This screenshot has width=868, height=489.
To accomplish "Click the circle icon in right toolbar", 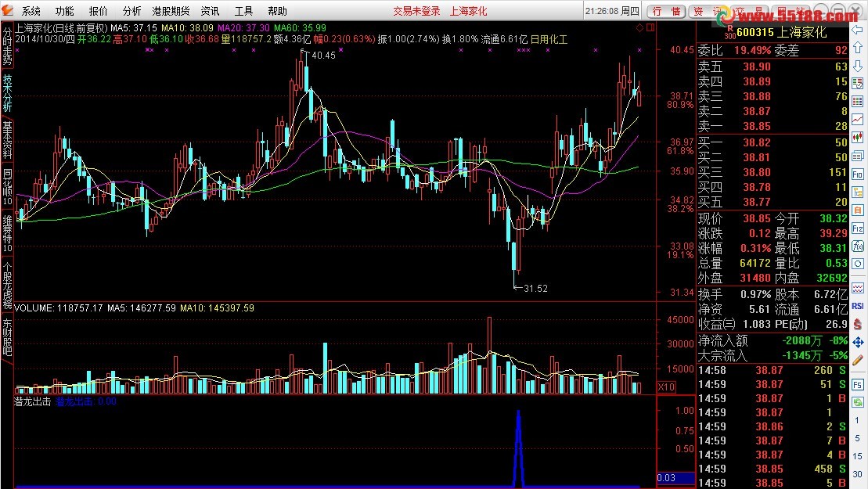I will coord(858,264).
